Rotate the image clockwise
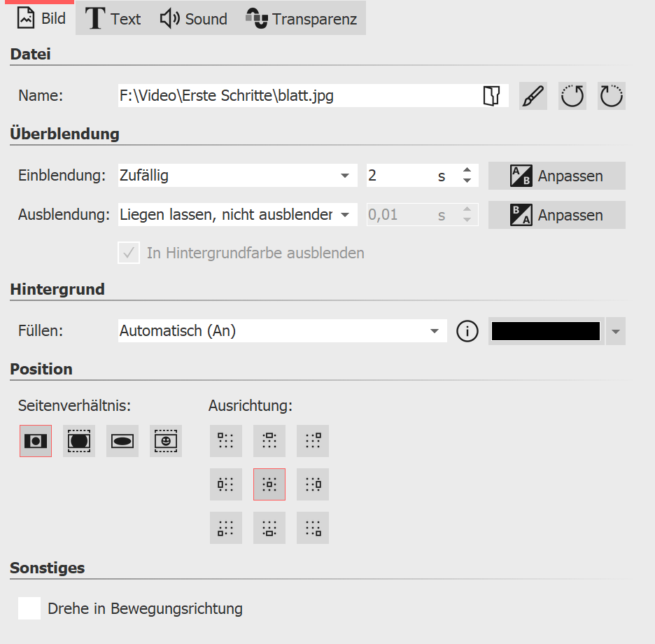Screen dimensions: 655x644 (611, 95)
